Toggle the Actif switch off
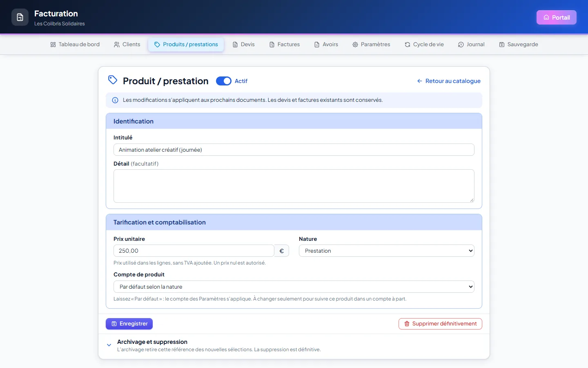The width and height of the screenshot is (588, 368). click(x=224, y=81)
